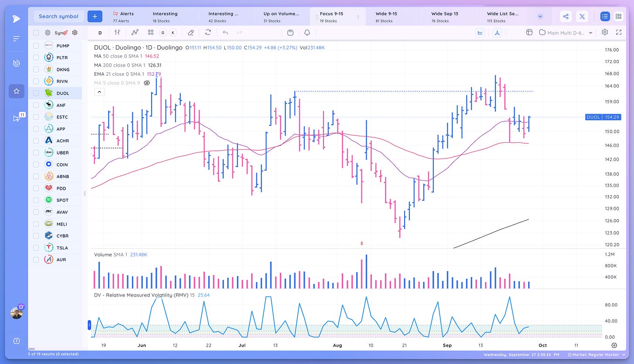The image size is (634, 364).
Task: Switch to list view icon
Action: 605,17
